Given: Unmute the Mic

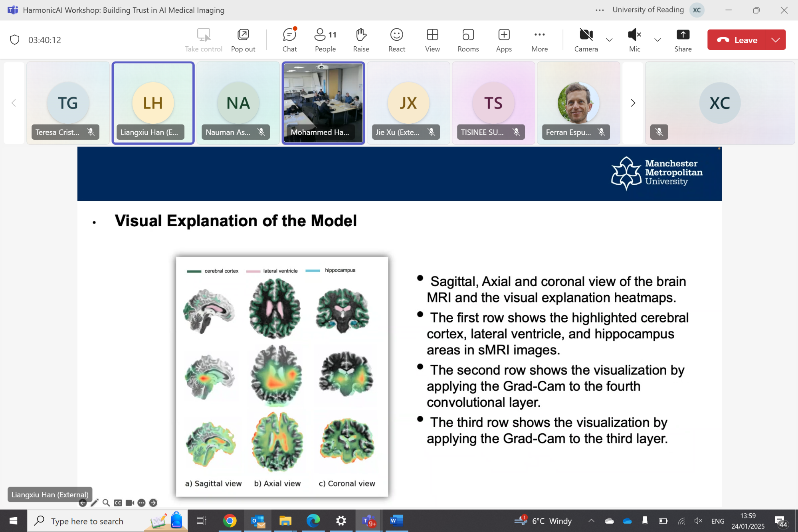Looking at the screenshot, I should click(x=634, y=40).
